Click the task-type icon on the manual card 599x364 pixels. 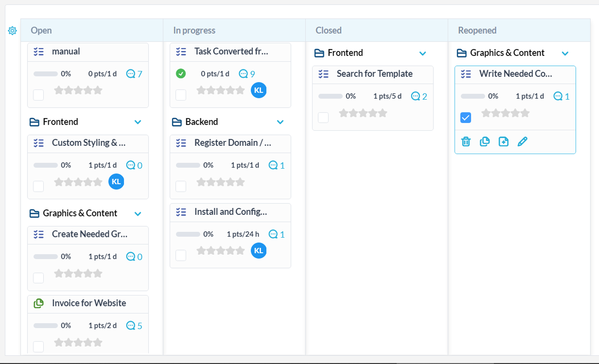point(39,52)
